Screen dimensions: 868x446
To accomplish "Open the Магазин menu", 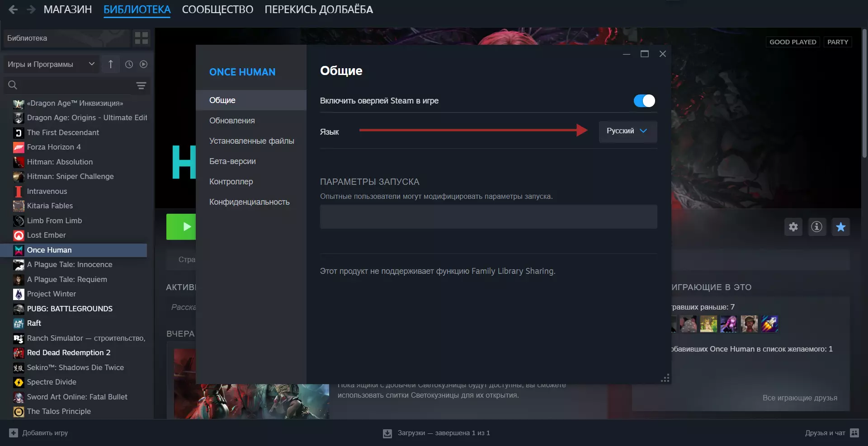I will (x=68, y=9).
